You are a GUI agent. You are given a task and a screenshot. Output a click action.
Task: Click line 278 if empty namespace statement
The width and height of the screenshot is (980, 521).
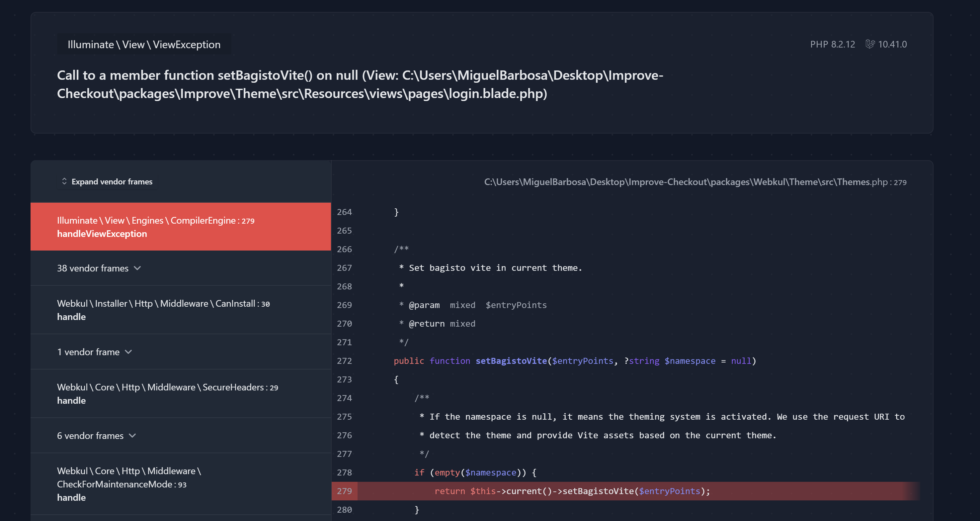475,472
